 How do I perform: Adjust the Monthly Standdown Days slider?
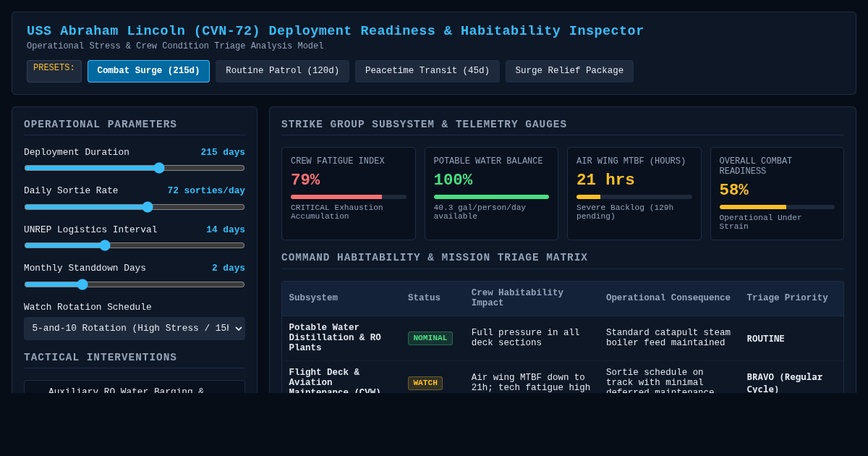coord(135,284)
